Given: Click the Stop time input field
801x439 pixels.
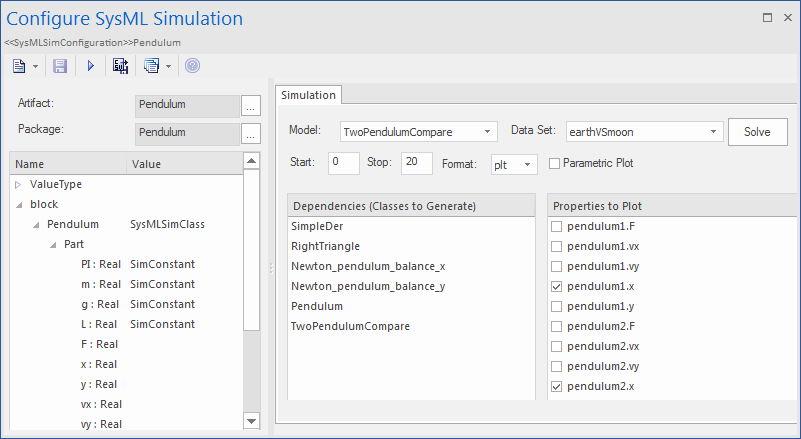Looking at the screenshot, I should (416, 163).
